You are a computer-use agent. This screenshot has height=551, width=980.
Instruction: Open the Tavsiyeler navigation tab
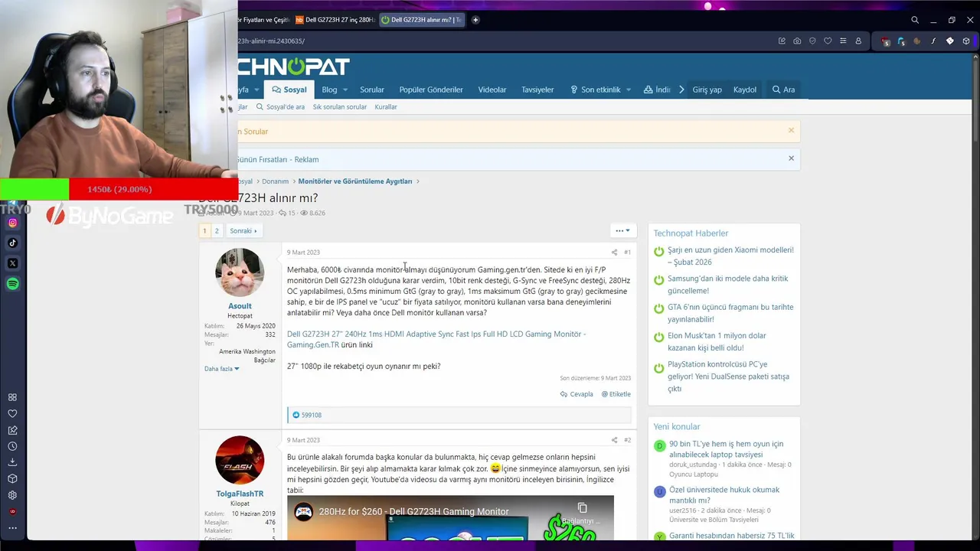(x=537, y=90)
